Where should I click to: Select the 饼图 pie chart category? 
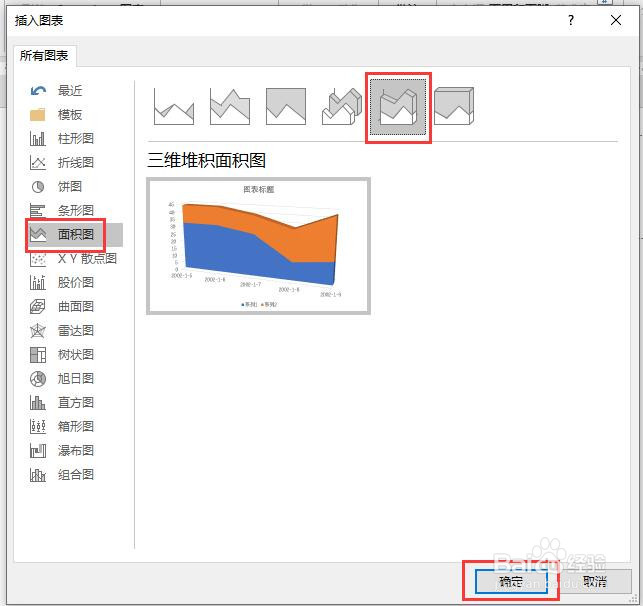coord(74,187)
